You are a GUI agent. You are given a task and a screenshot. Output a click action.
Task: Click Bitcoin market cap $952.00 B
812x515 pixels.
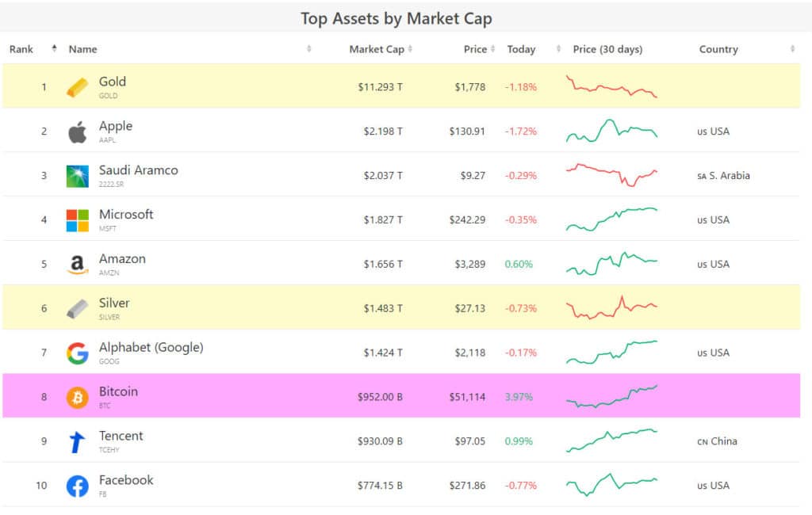380,397
